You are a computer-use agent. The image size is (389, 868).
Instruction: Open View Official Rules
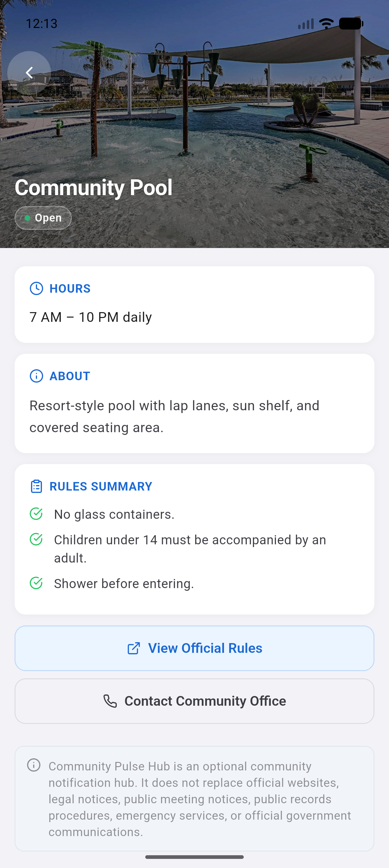click(194, 648)
